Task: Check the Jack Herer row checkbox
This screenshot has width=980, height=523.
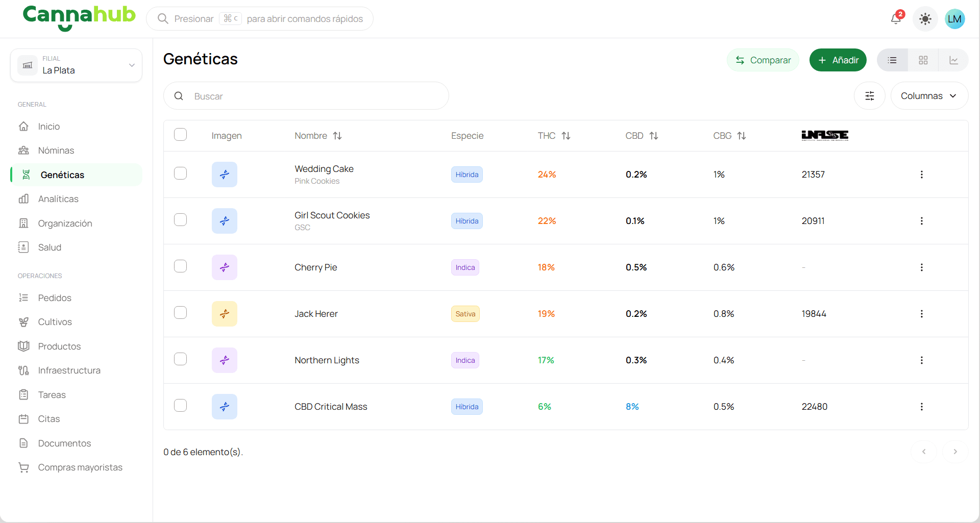Action: click(x=180, y=313)
